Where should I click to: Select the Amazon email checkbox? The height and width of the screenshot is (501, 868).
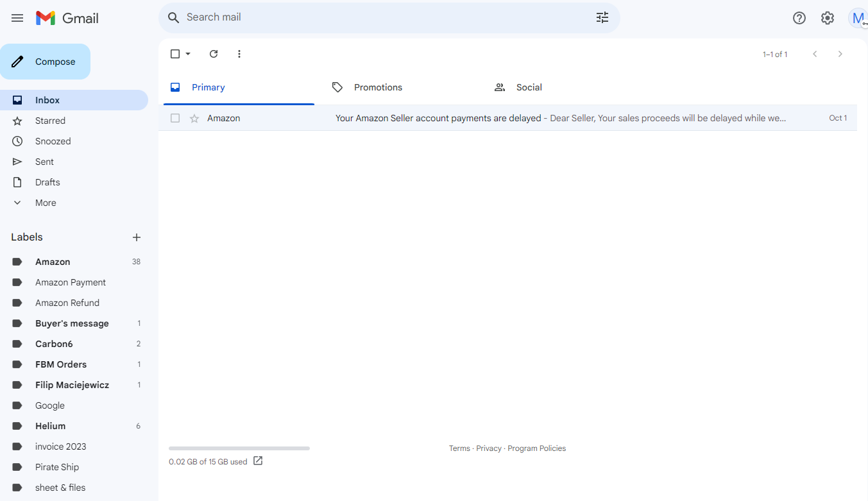coord(175,118)
